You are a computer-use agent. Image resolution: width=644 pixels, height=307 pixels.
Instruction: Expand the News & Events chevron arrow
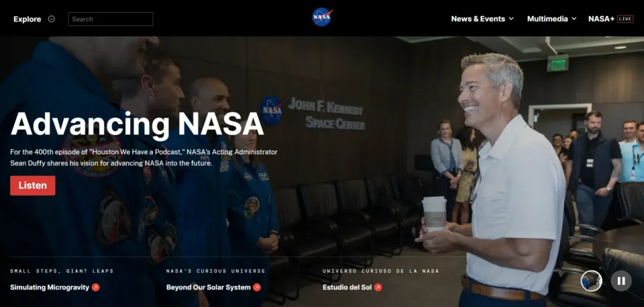pyautogui.click(x=511, y=19)
